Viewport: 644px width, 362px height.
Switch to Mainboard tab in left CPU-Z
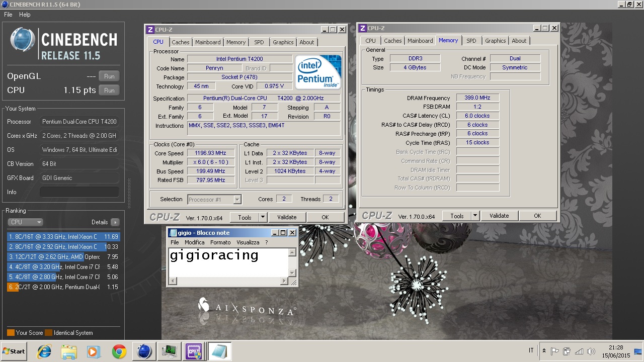[x=208, y=42]
